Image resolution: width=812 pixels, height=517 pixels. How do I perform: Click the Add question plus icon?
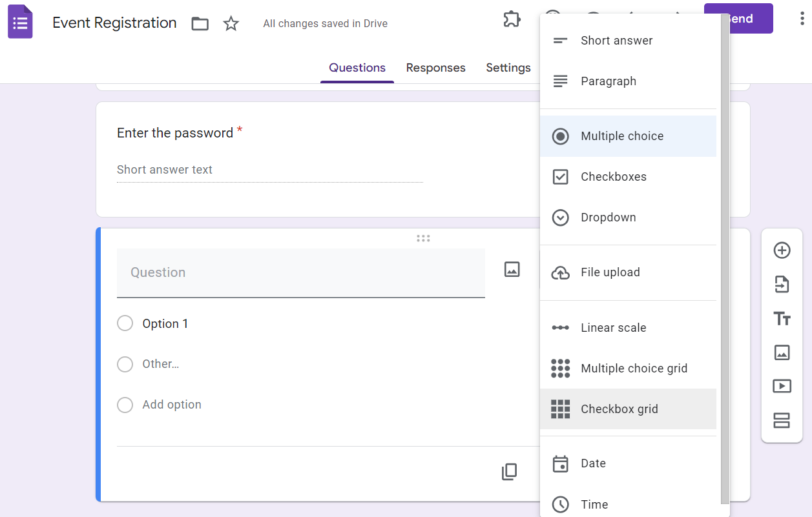pyautogui.click(x=782, y=250)
